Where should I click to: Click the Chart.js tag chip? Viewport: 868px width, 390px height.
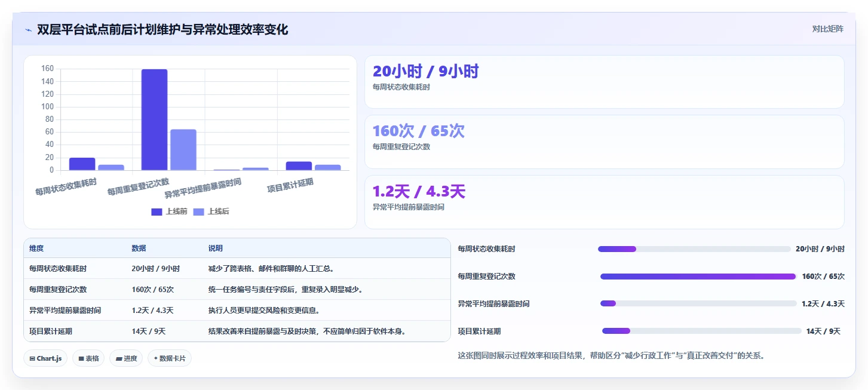(x=45, y=358)
